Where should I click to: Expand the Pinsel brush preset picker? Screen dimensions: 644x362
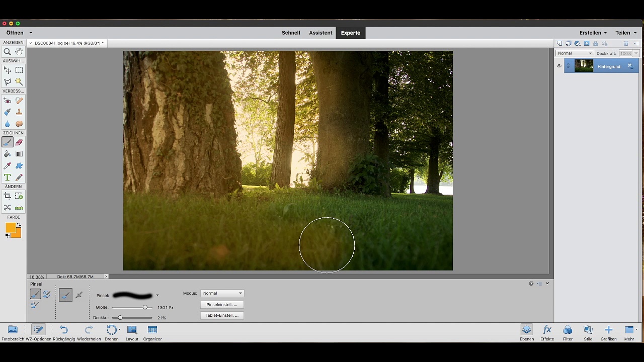(157, 296)
